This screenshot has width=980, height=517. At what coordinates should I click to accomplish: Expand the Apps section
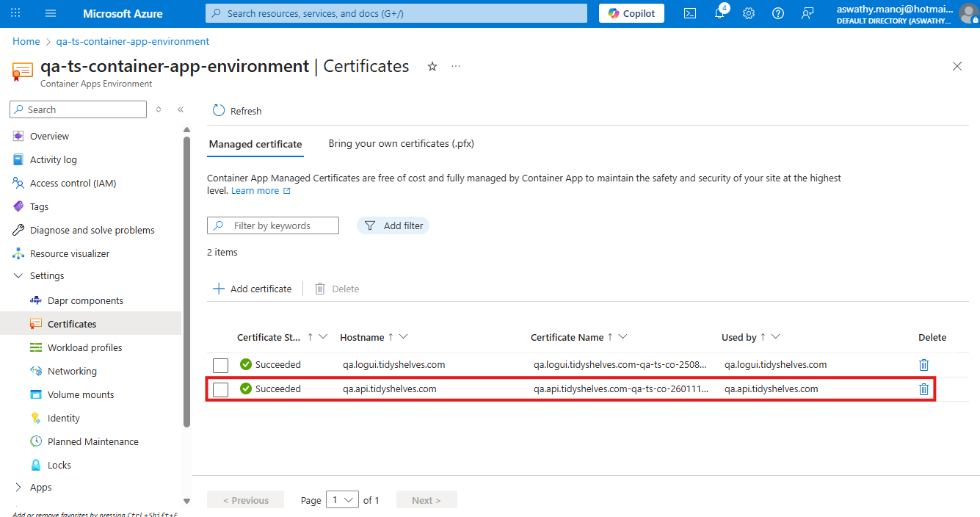pos(18,487)
